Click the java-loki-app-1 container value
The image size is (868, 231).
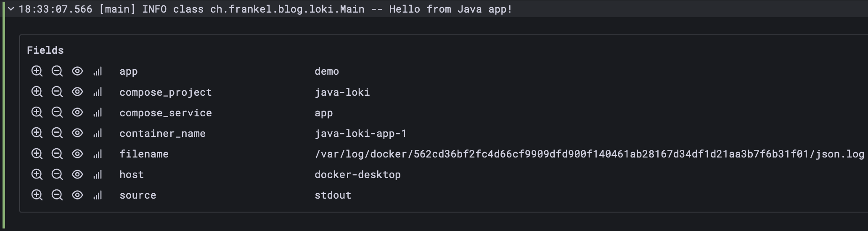pyautogui.click(x=360, y=134)
